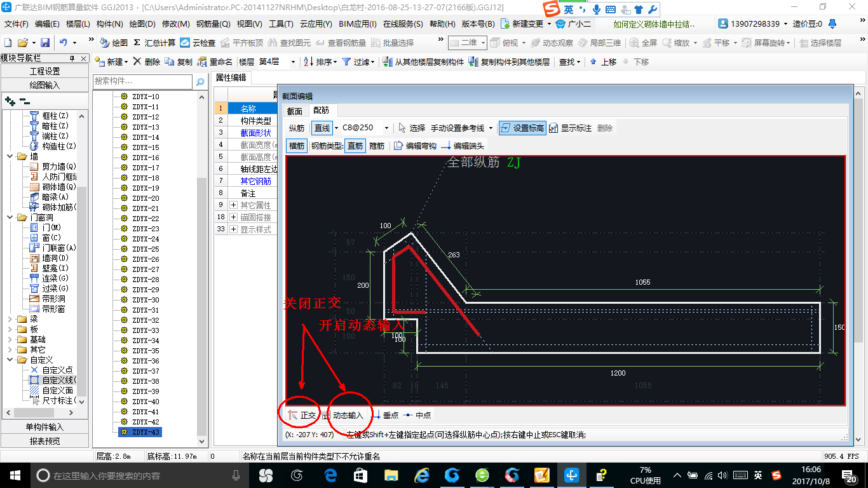Open the 过滤 filter menu
This screenshot has height=488, width=868.
pyautogui.click(x=358, y=62)
